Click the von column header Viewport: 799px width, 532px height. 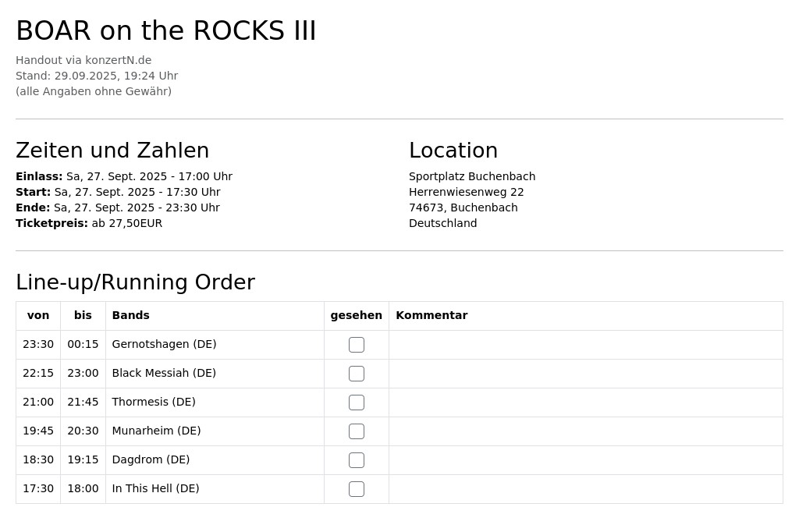click(x=38, y=315)
